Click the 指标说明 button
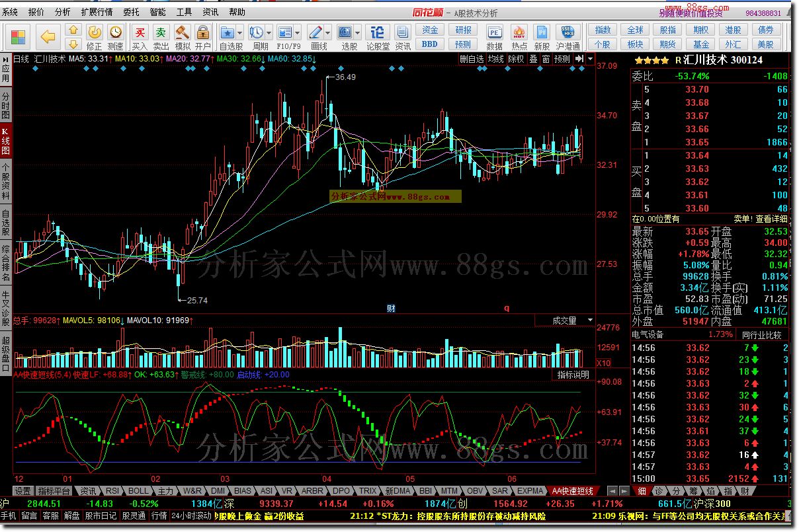The width and height of the screenshot is (799, 532). [573, 375]
